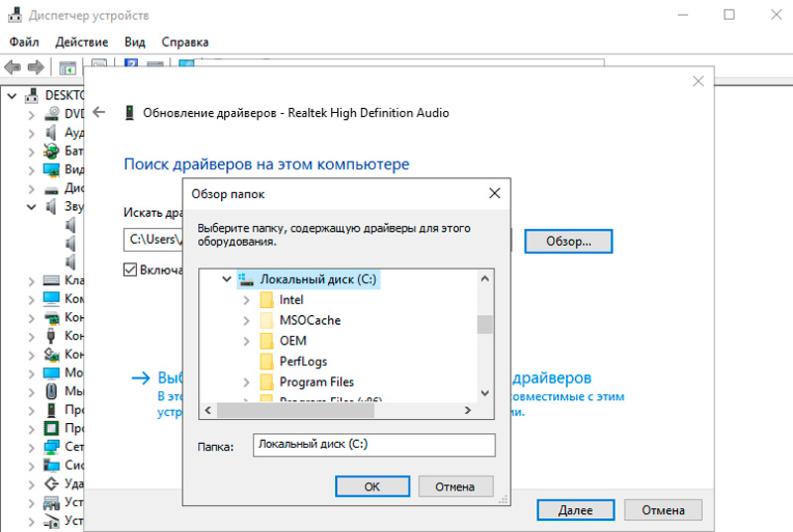
Task: Toggle the include subfolders checkbox
Action: pos(130,269)
